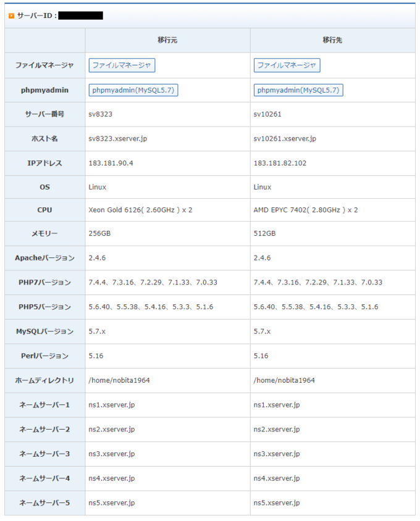Click the メモリー row label
The image size is (420, 521).
coord(44,233)
